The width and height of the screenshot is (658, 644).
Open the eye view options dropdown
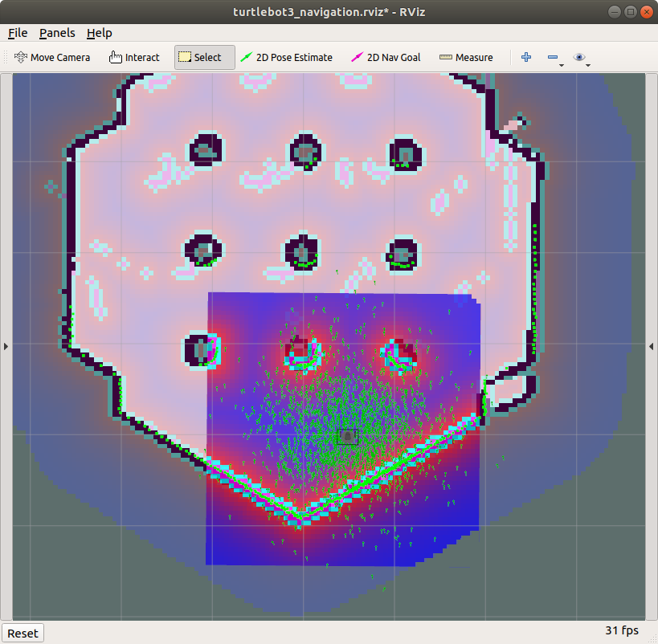(x=581, y=58)
